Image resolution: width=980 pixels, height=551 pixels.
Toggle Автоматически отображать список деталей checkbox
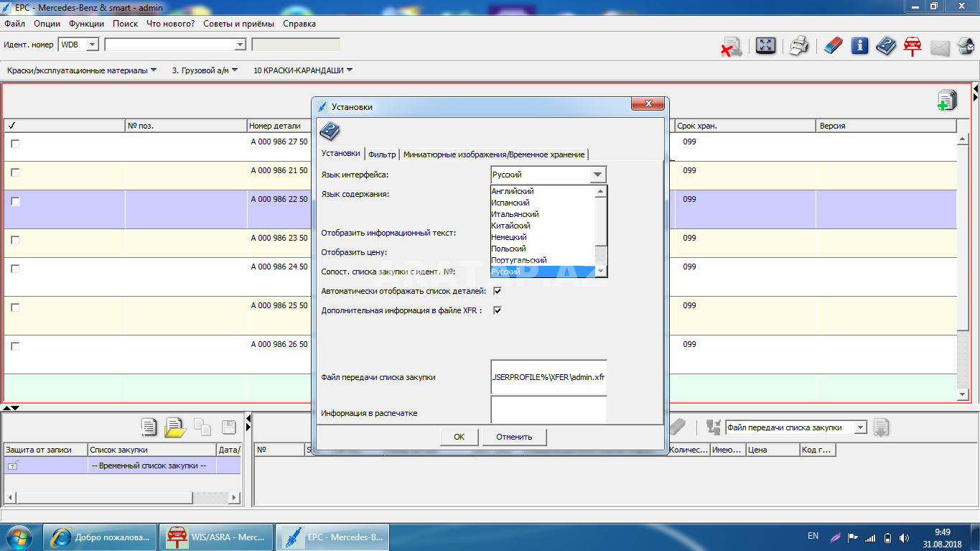(497, 291)
